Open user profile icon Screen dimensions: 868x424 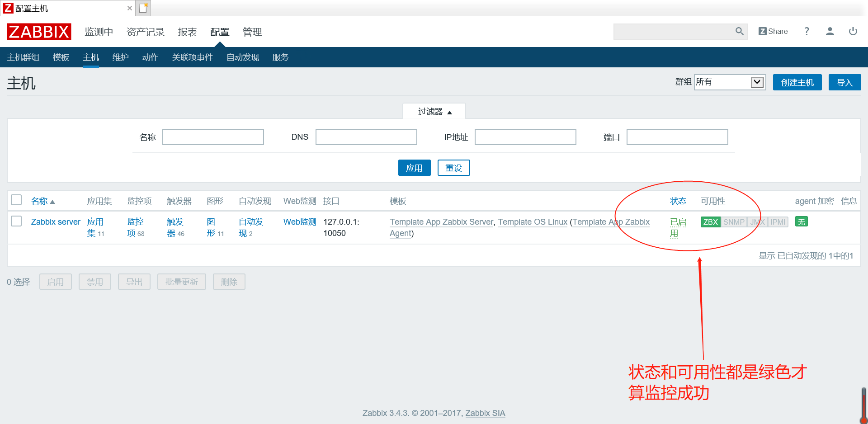[x=830, y=31]
